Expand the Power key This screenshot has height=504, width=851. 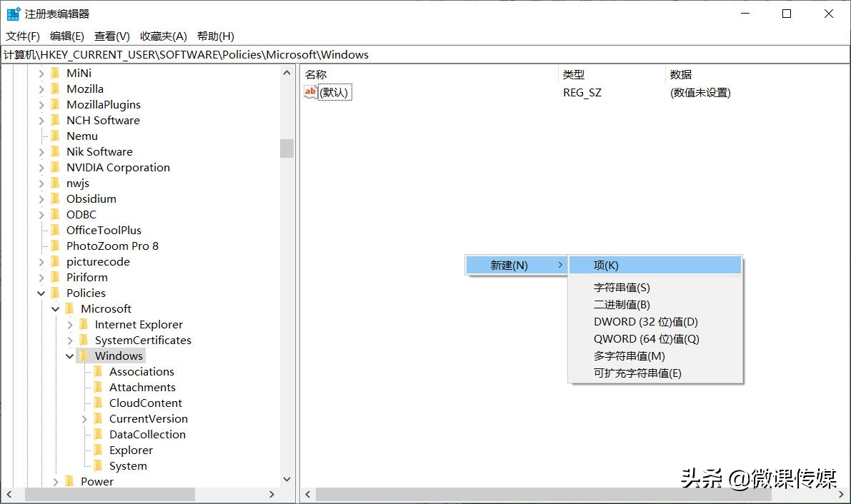tap(55, 481)
